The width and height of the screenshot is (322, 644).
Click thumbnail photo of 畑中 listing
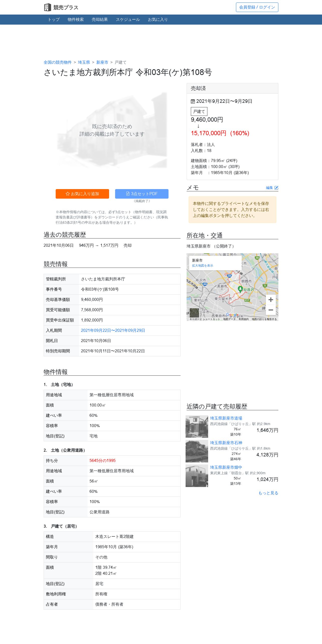197,476
